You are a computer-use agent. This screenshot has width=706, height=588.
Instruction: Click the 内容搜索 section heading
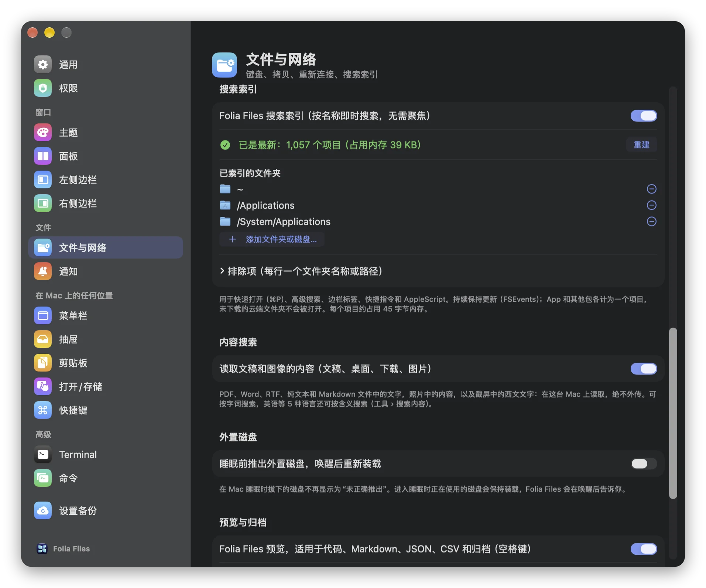point(238,342)
